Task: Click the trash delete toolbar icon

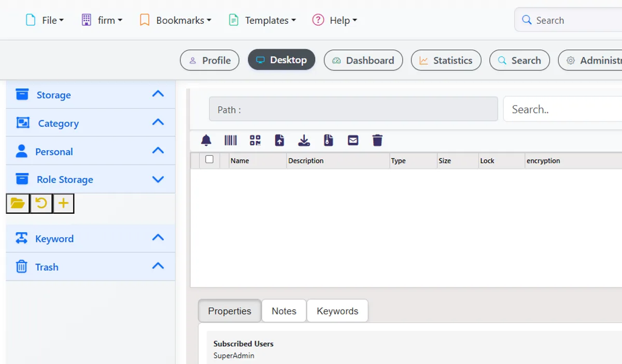Action: [377, 140]
